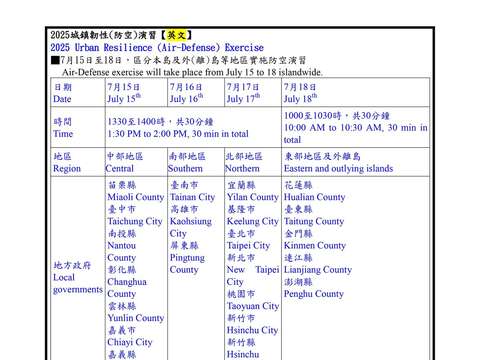480x360 pixels.
Task: Click the Yilan County entry
Action: [253, 197]
